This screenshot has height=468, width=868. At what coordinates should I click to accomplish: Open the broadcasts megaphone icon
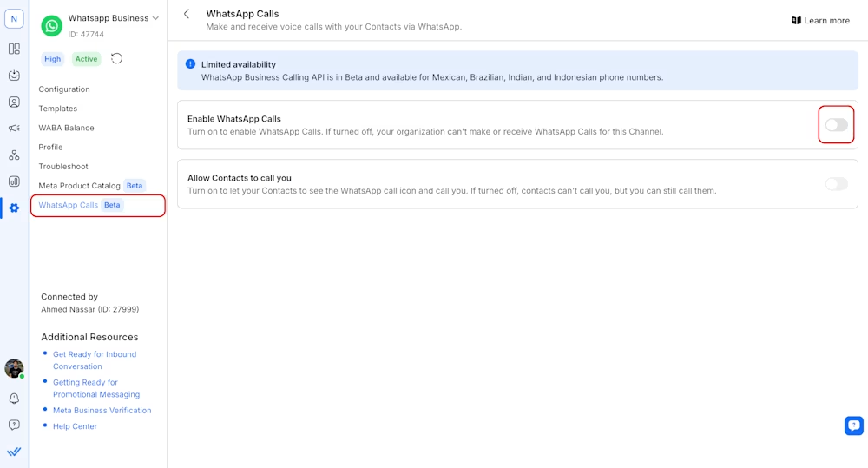click(14, 128)
